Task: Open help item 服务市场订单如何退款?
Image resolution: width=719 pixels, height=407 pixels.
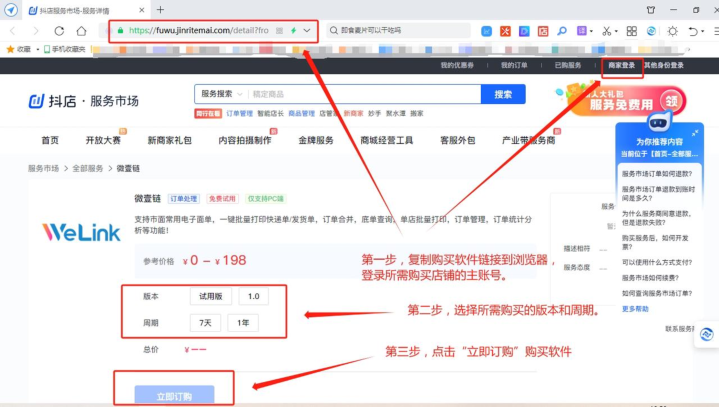Action: [x=657, y=174]
